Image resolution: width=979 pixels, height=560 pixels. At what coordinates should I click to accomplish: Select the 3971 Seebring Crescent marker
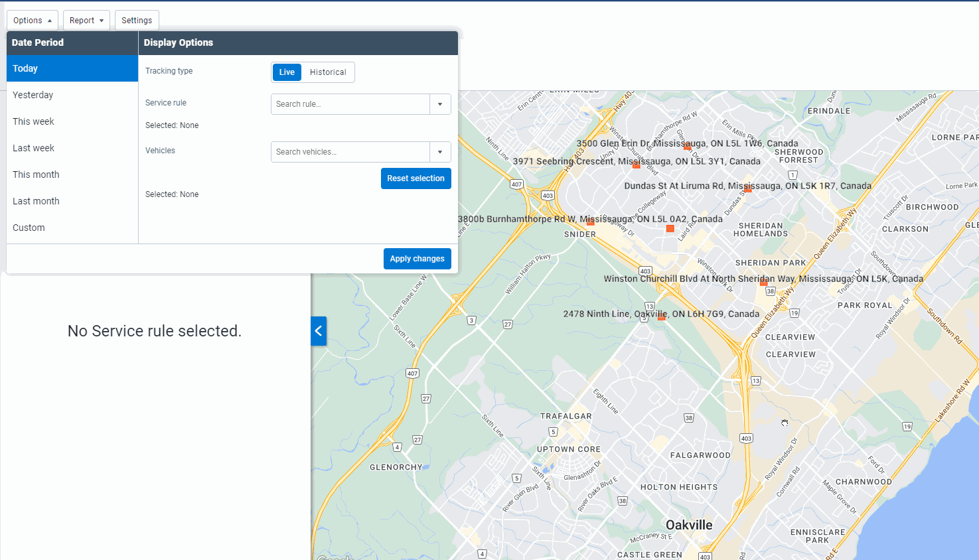[x=637, y=165]
